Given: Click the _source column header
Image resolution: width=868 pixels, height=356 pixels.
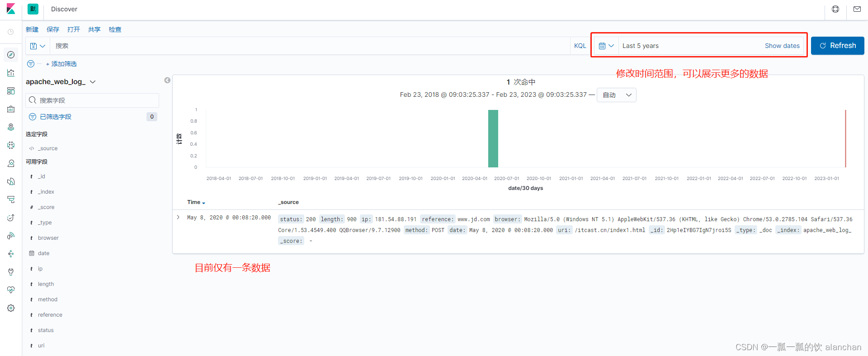Looking at the screenshot, I should (x=288, y=202).
